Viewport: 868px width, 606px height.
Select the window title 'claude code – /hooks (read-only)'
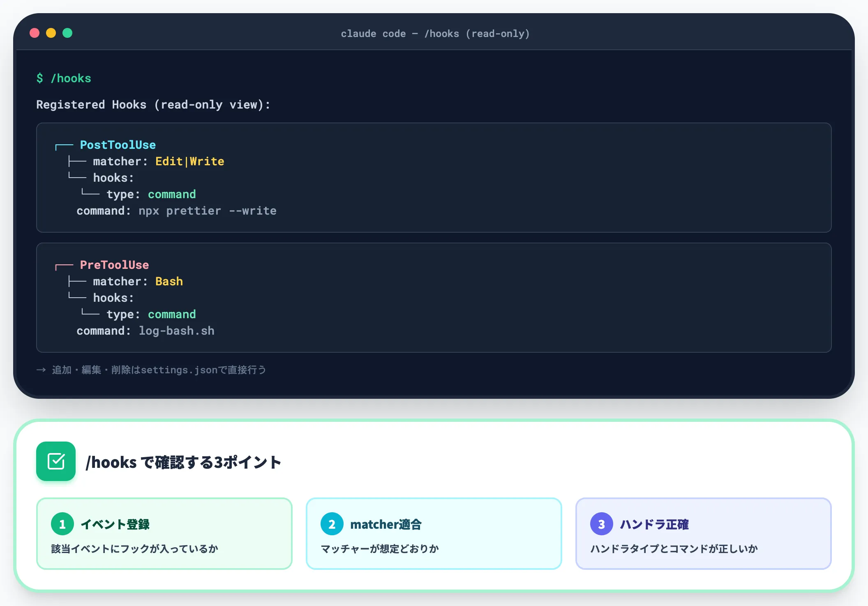(x=435, y=34)
